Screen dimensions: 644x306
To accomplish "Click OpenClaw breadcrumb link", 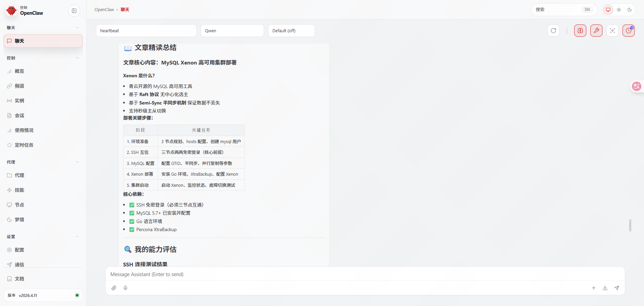I will [104, 10].
